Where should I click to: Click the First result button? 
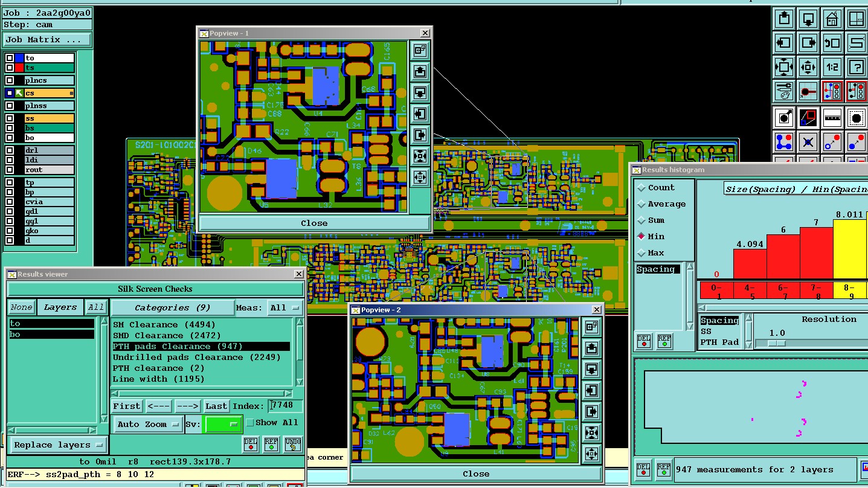(127, 406)
